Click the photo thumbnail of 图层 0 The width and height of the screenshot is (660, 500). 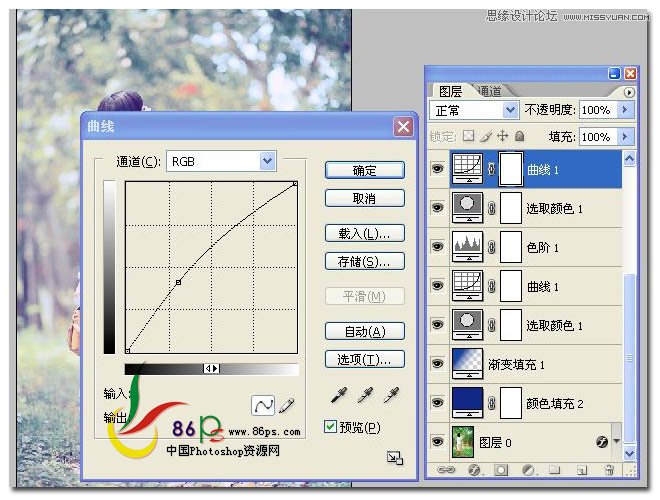click(463, 441)
